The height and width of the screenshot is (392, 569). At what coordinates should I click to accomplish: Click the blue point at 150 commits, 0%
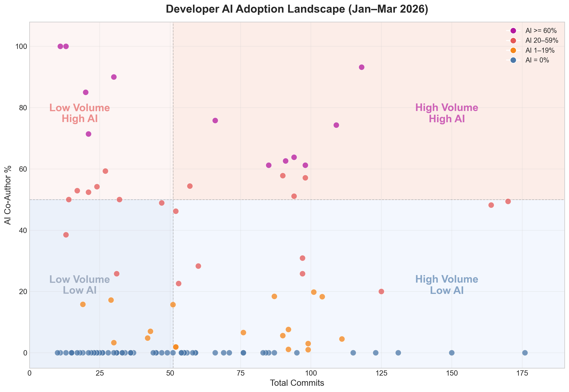point(452,353)
